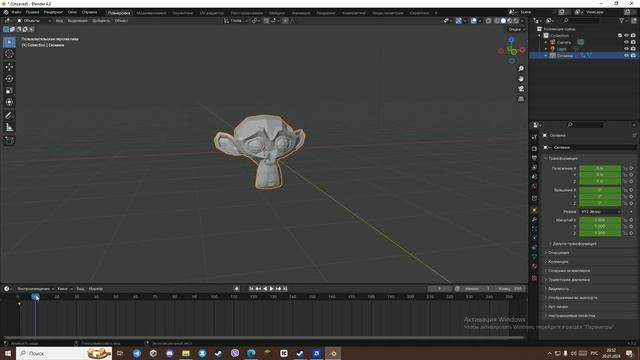Exclude Collection from view layer checkbox
The height and width of the screenshot is (360, 640).
pos(620,36)
